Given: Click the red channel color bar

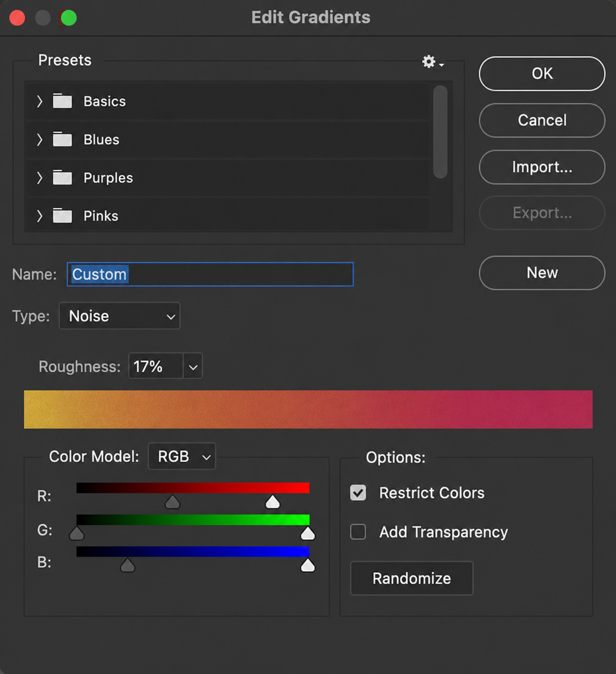Looking at the screenshot, I should 193,488.
